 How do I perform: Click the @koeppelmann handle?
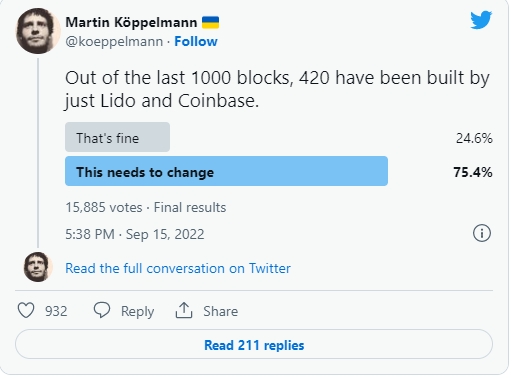(114, 42)
